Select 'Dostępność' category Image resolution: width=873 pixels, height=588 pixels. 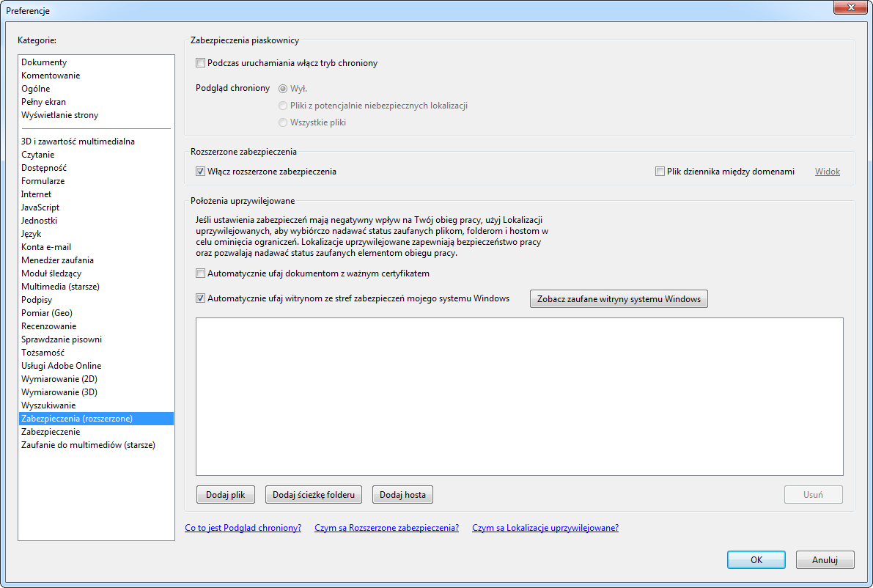[x=96, y=168]
